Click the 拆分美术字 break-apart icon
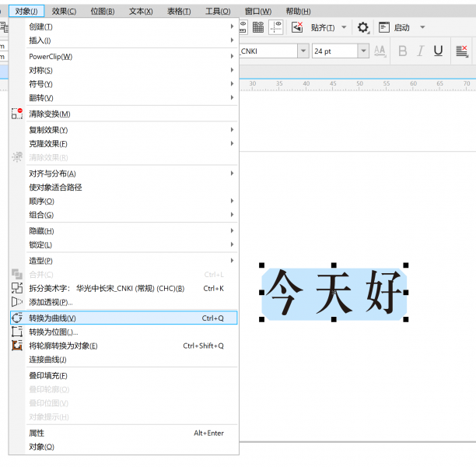Screen dimensions: 476x467 point(17,288)
